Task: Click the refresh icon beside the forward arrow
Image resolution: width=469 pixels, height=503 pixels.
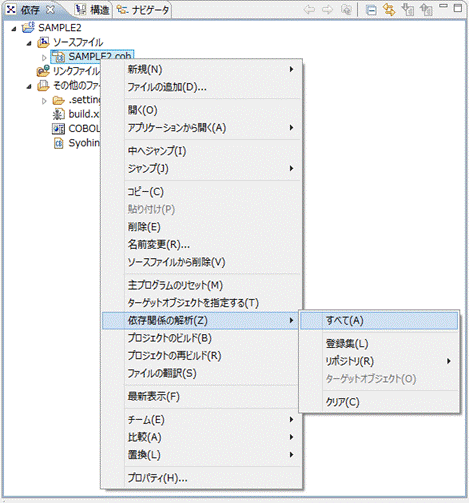Action: point(347,10)
